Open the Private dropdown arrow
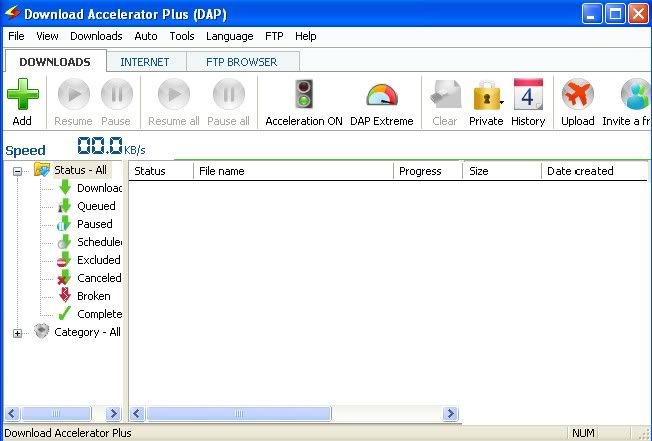The height and width of the screenshot is (441, 652). tap(502, 102)
